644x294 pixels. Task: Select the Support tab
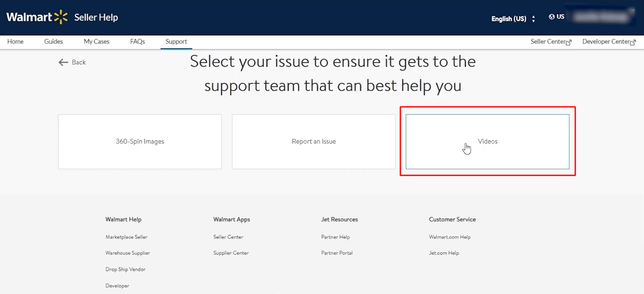click(x=176, y=41)
